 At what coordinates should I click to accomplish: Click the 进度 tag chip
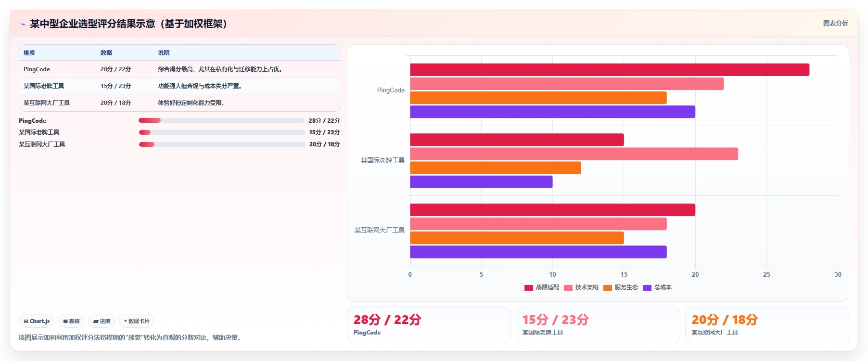coord(102,321)
